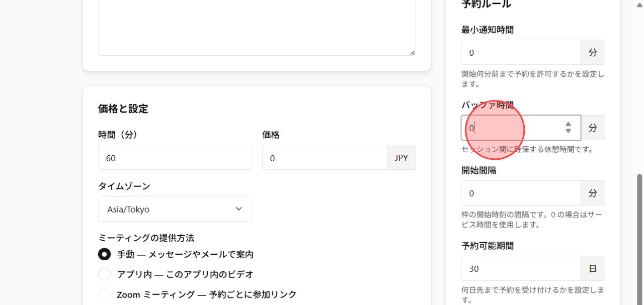Click the バッファ時間 input field

(x=521, y=128)
